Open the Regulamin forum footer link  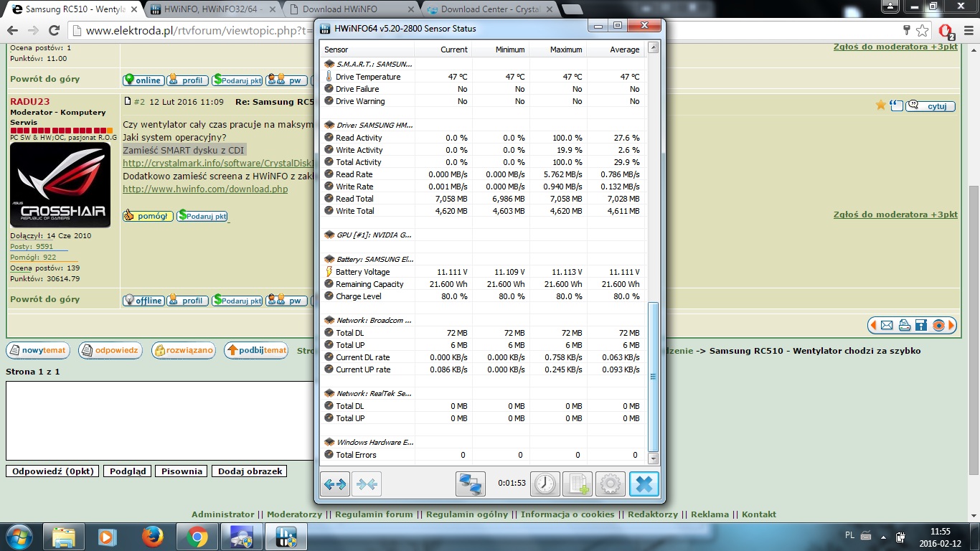click(x=374, y=514)
